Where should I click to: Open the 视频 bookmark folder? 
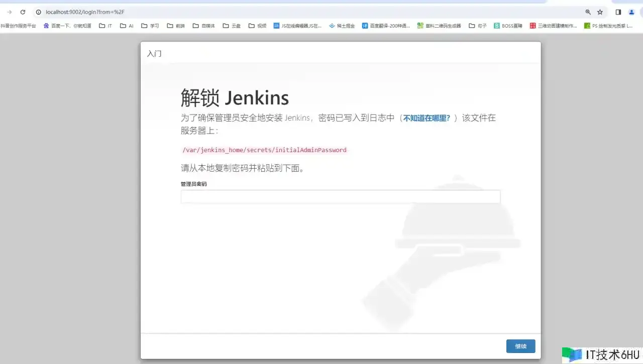[x=257, y=26]
